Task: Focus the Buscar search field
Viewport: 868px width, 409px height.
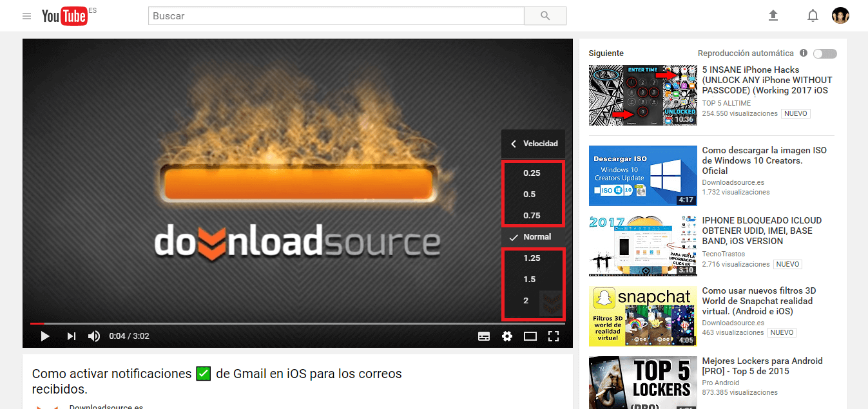Action: point(336,16)
